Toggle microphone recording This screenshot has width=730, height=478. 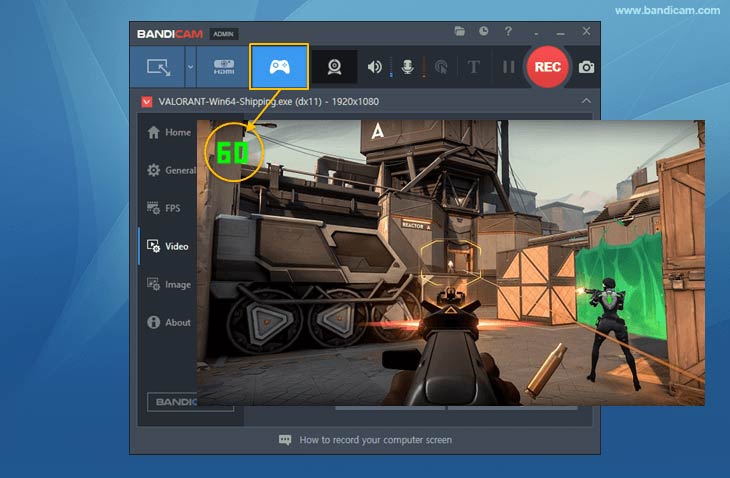tap(407, 67)
